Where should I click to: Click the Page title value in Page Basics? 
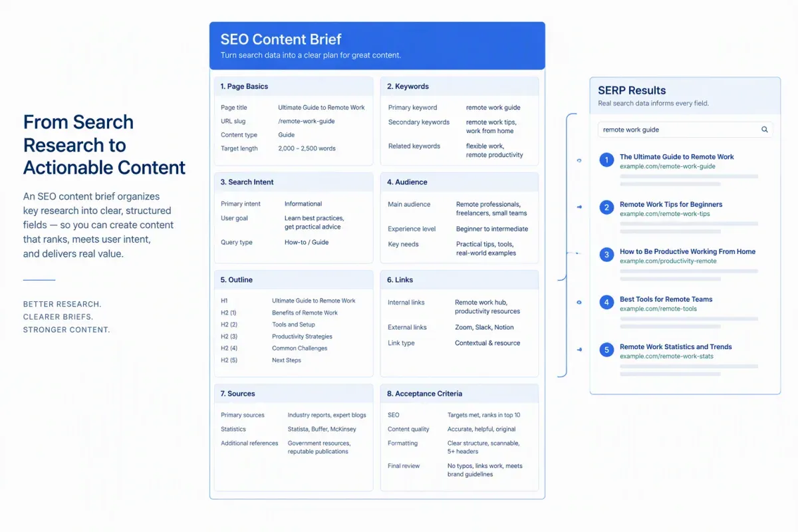[321, 107]
